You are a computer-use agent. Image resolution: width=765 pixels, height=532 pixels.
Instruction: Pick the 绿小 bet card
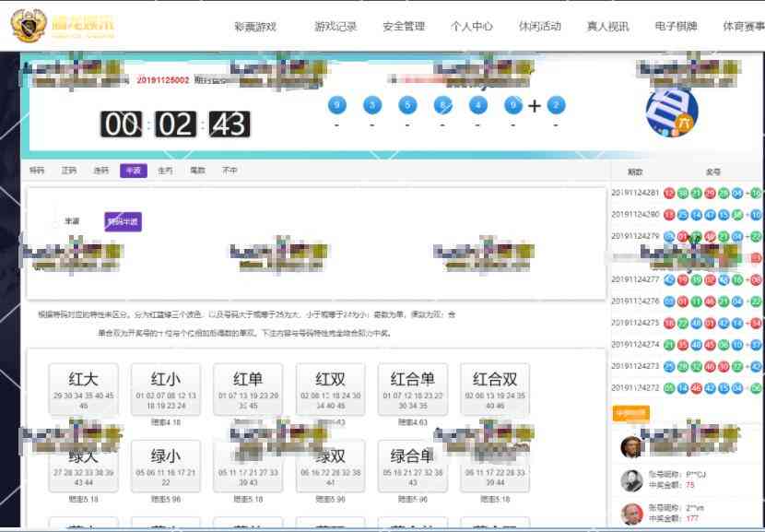tap(166, 467)
